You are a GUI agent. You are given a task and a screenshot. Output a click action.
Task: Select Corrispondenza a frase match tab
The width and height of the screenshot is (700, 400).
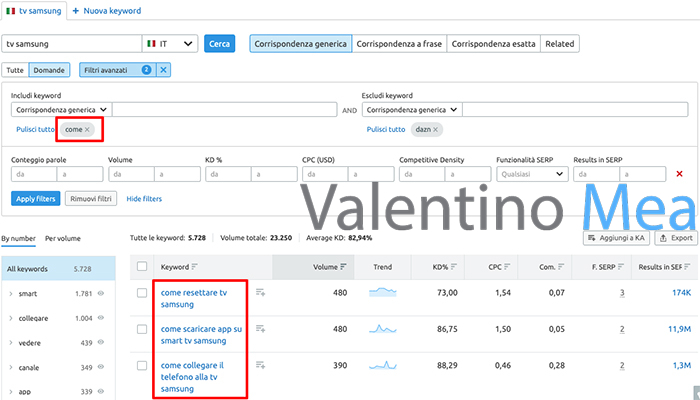point(399,44)
